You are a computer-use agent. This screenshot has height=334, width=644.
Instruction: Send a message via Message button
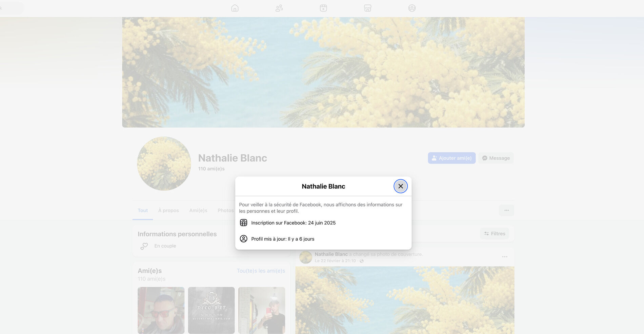point(496,158)
